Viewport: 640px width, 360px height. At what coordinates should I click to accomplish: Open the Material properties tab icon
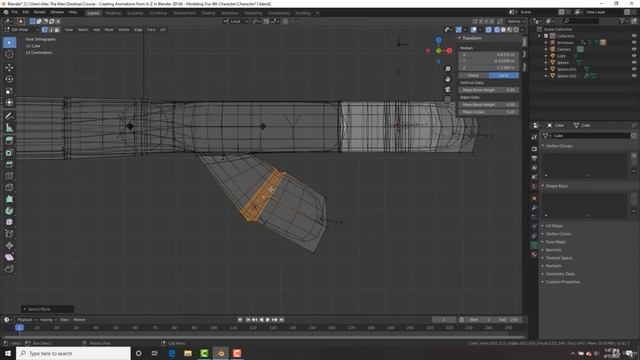(x=534, y=254)
